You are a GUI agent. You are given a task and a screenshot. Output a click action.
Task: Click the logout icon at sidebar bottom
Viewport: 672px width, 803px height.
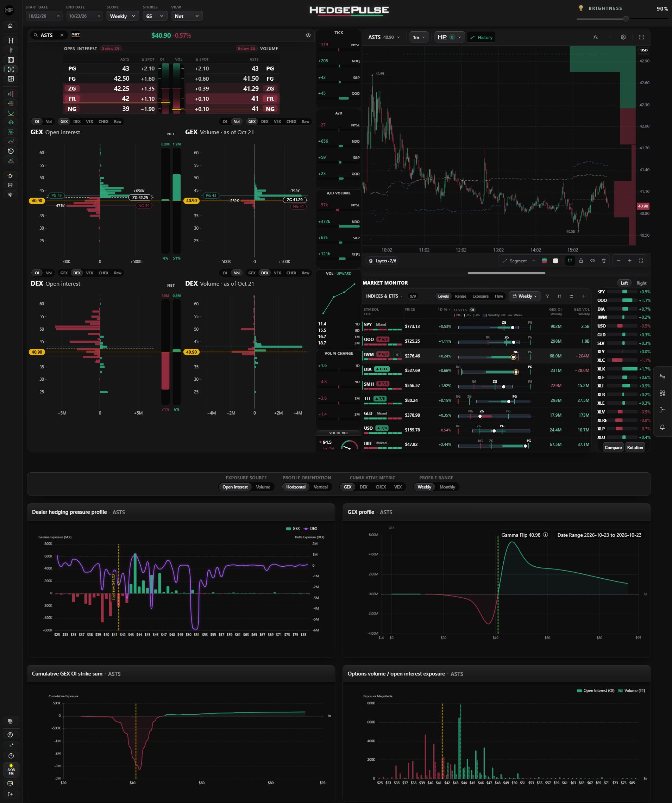(10, 794)
